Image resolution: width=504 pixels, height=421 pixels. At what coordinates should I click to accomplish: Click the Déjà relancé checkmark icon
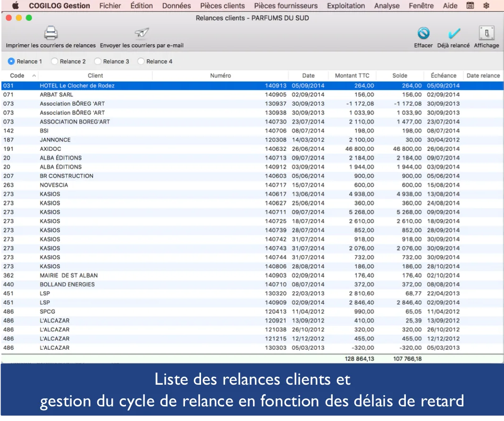pyautogui.click(x=454, y=33)
